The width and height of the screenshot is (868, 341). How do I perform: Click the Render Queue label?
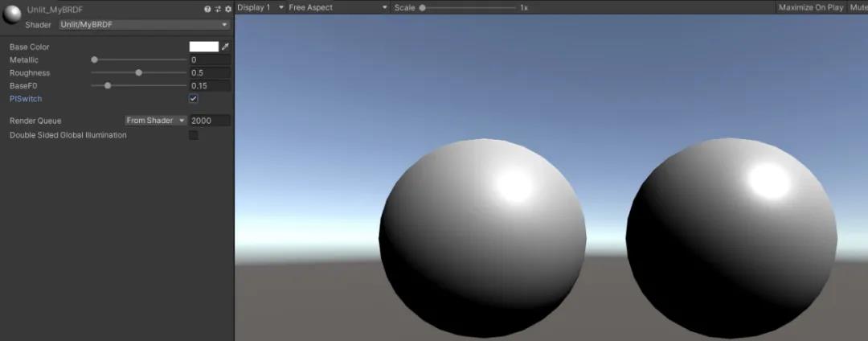point(35,121)
